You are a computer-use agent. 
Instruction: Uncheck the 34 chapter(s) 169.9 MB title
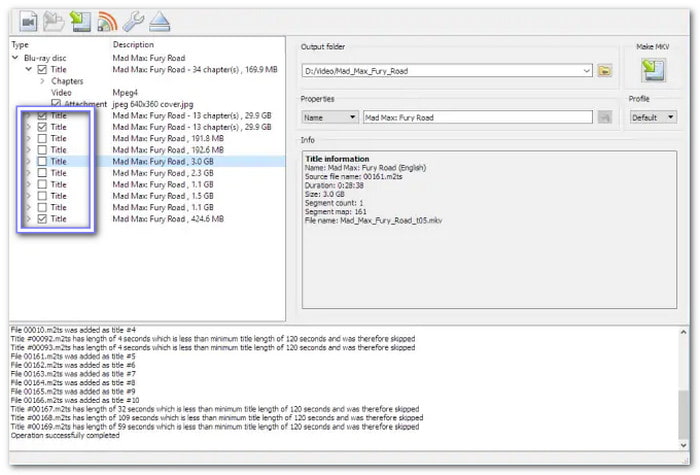[41, 70]
